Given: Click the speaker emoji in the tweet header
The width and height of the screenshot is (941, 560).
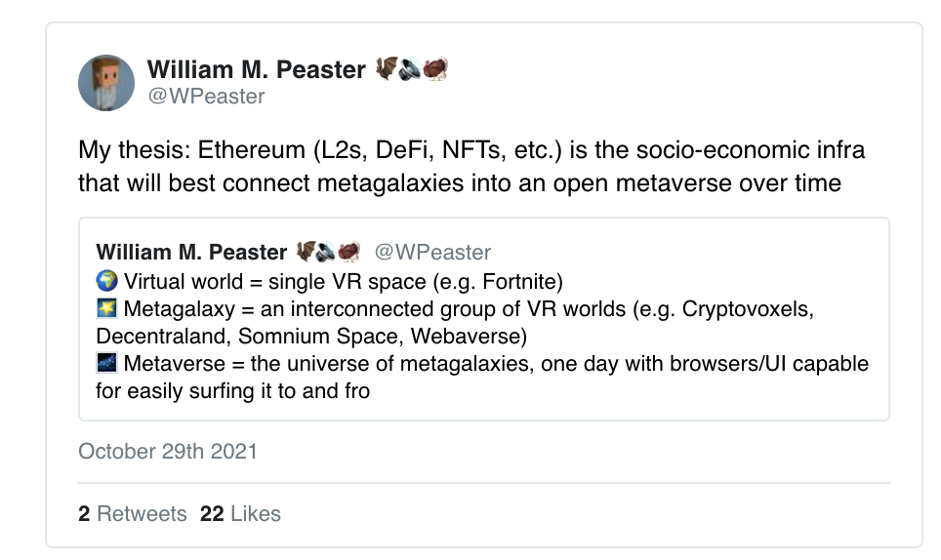Looking at the screenshot, I should pyautogui.click(x=411, y=69).
